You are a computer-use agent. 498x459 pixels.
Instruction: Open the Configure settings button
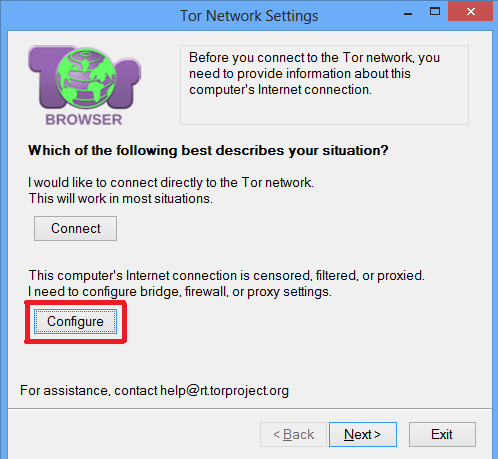pos(75,321)
